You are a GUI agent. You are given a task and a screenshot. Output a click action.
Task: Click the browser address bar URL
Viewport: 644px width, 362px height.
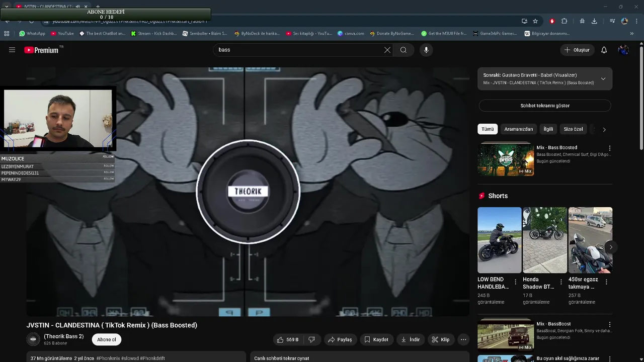(x=130, y=21)
